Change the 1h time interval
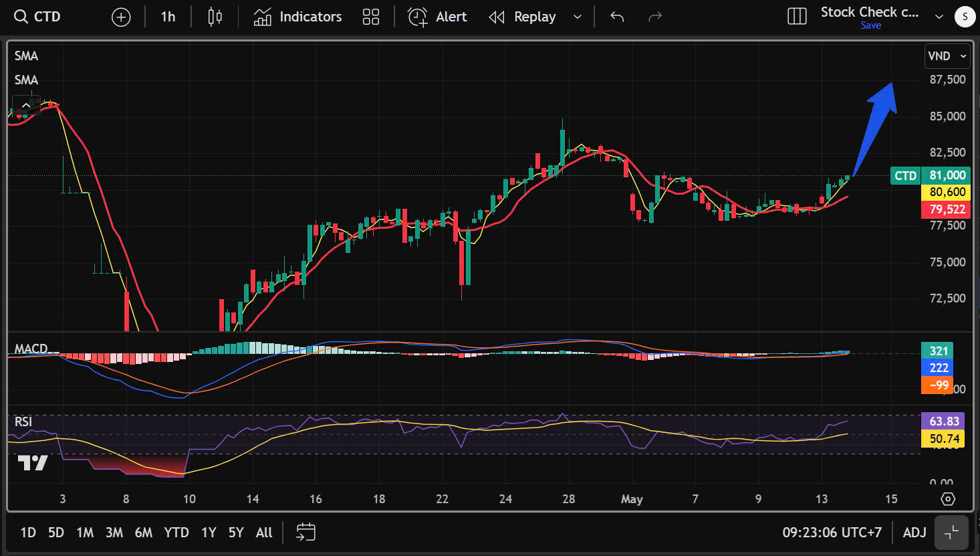Image resolution: width=980 pixels, height=556 pixels. [168, 17]
